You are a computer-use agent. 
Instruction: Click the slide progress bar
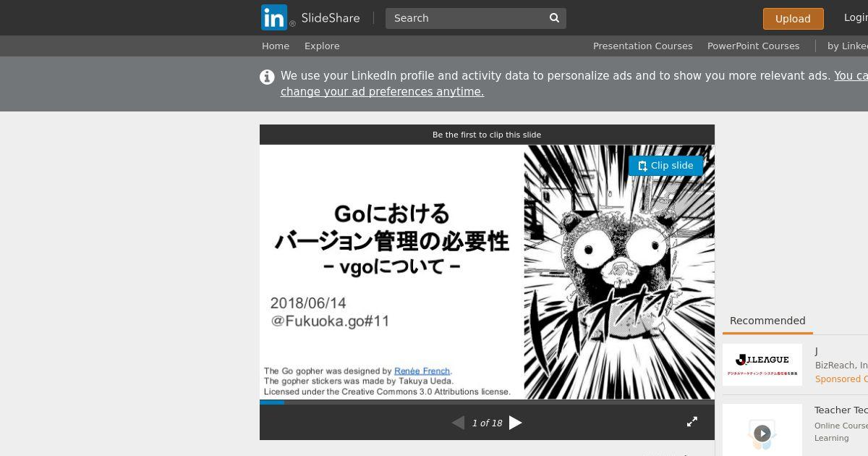coord(487,402)
